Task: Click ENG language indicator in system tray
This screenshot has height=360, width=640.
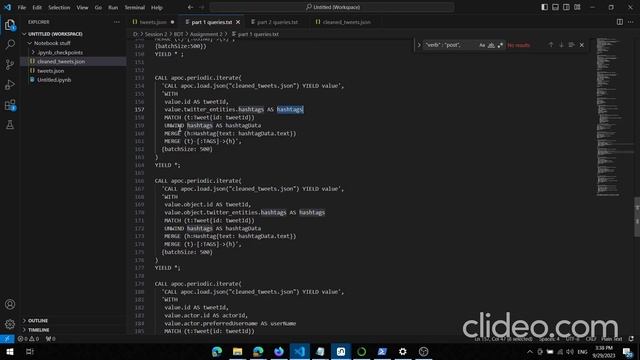Action: pos(582,351)
